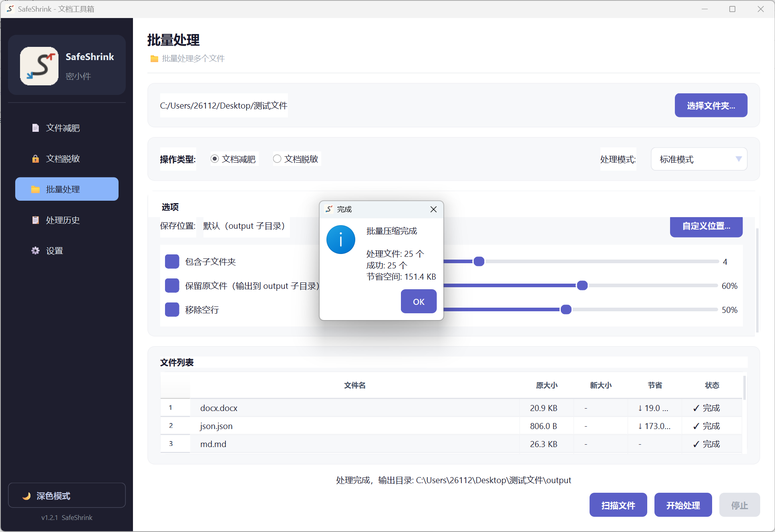
Task: Select the md.md row
Action: [x=451, y=444]
